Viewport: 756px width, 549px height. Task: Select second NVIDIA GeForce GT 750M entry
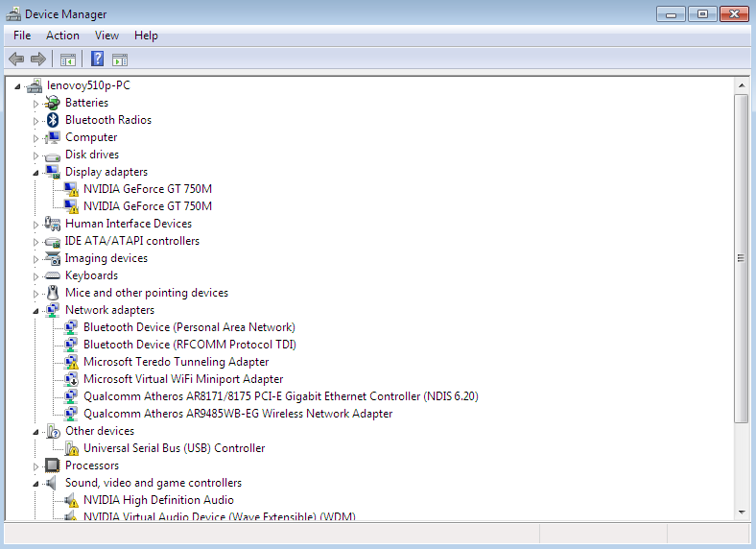(x=148, y=206)
